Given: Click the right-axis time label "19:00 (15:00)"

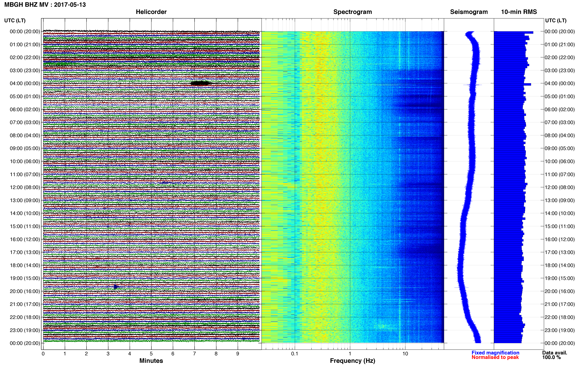Looking at the screenshot, I should (x=560, y=278).
